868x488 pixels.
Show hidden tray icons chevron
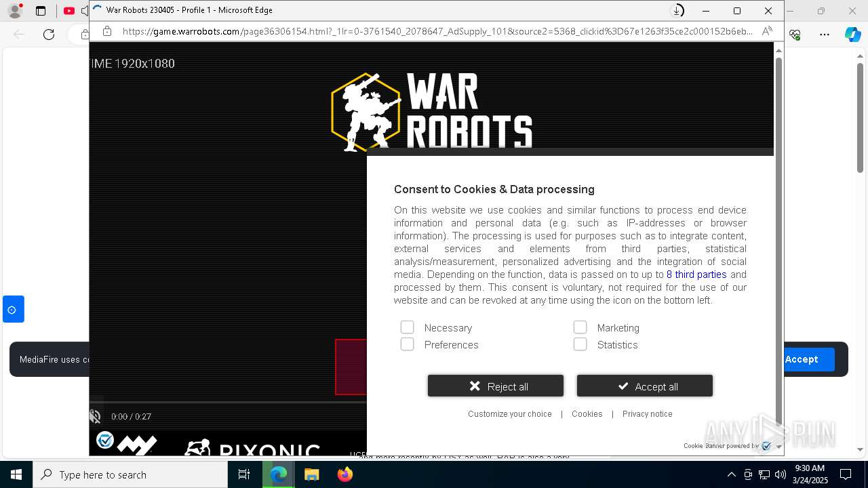731,474
